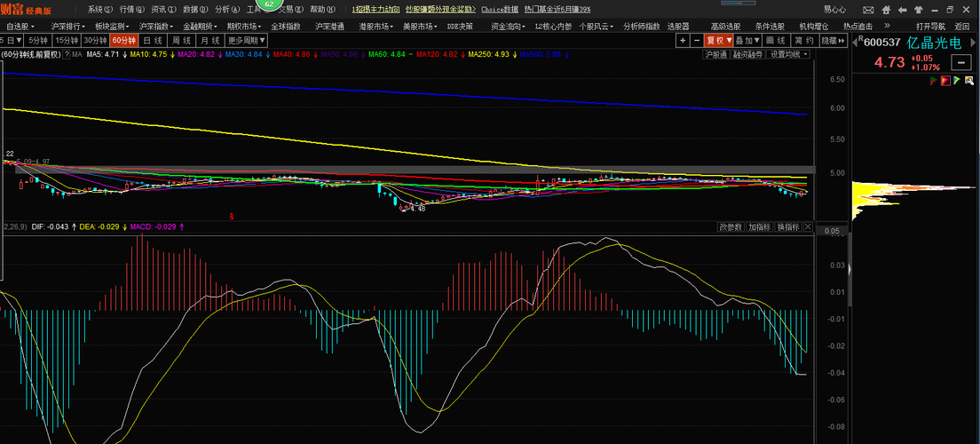This screenshot has width=980, height=444.
Task: Open the 设置均线 dropdown
Action: (789, 54)
